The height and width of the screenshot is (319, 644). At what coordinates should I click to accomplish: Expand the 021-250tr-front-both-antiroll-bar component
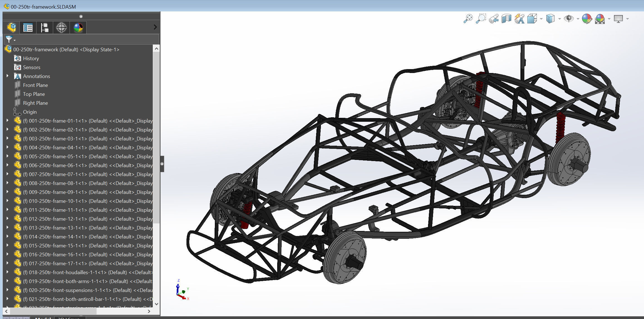tap(8, 299)
